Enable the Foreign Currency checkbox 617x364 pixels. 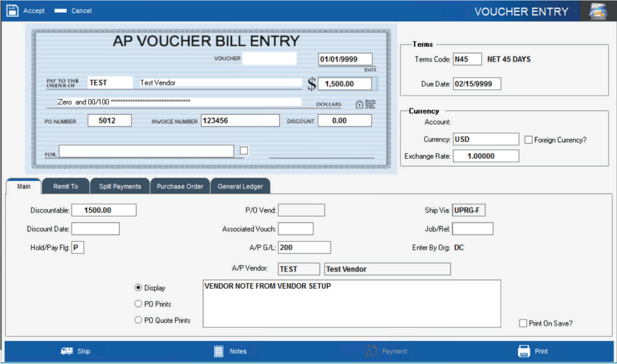tap(527, 139)
